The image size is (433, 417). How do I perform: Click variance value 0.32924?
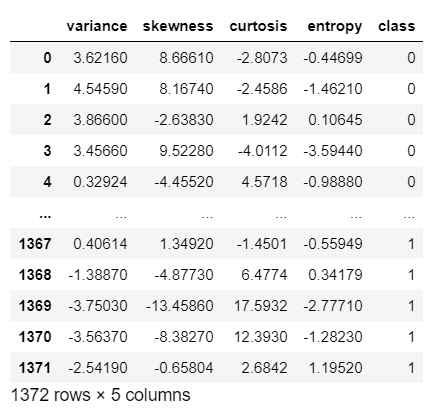[x=100, y=182]
